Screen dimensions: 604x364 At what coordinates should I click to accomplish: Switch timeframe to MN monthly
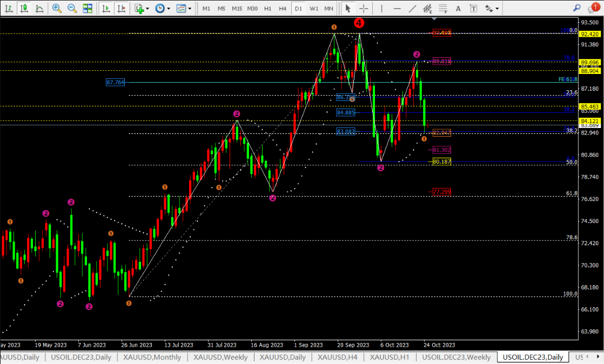(x=328, y=9)
